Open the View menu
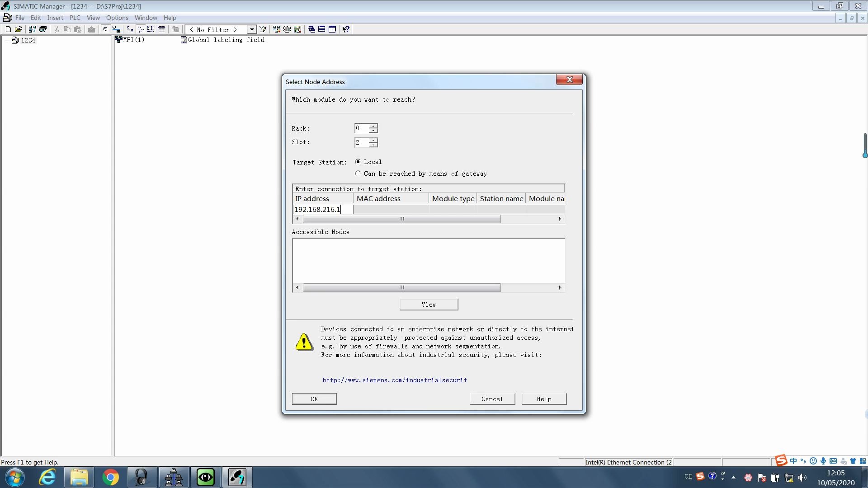Screen dimensions: 868x488 pos(93,18)
